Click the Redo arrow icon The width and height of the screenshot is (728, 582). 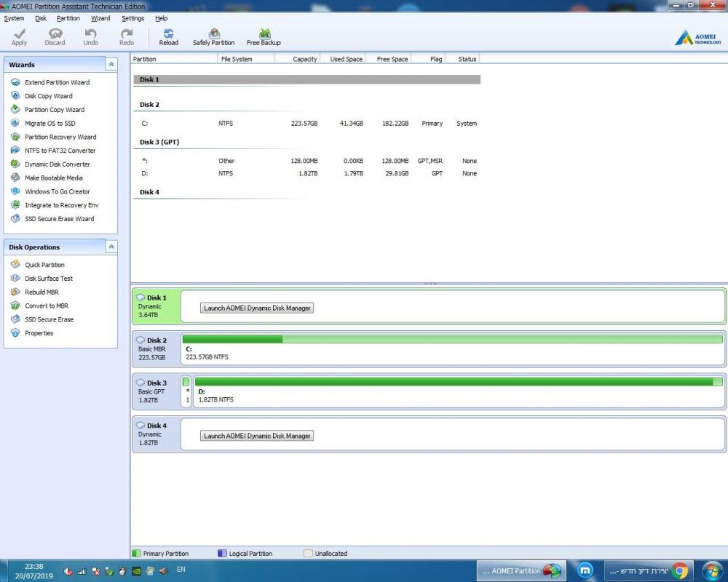click(x=126, y=36)
